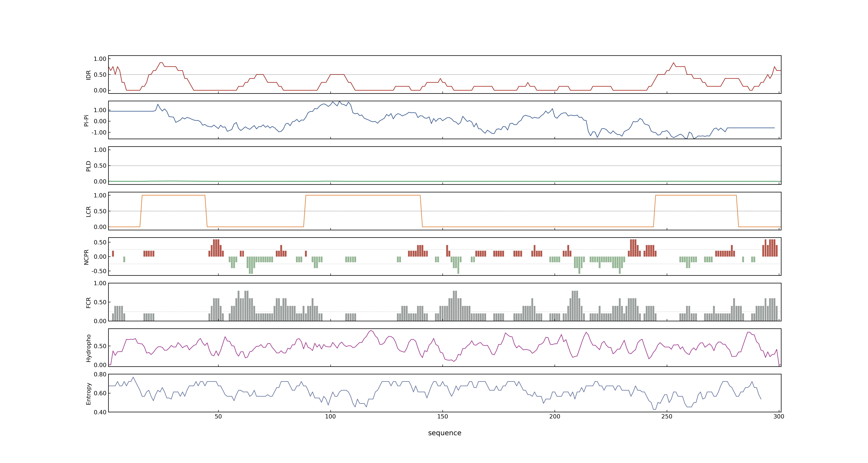Click the middle LCR plateau near position 115
The height and width of the screenshot is (463, 868).
tap(363, 195)
